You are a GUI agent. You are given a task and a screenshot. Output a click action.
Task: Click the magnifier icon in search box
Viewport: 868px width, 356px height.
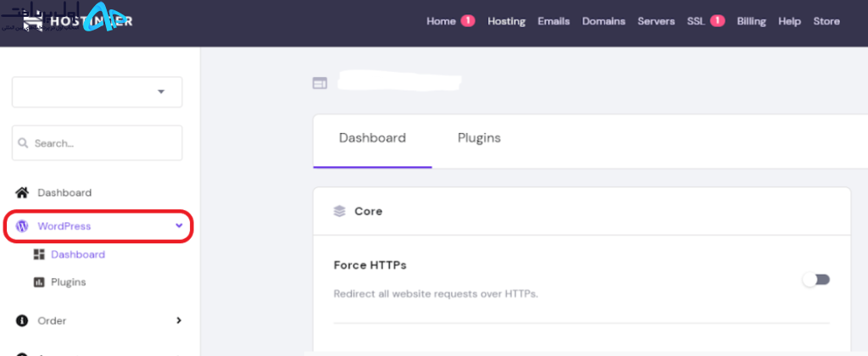pyautogui.click(x=23, y=143)
